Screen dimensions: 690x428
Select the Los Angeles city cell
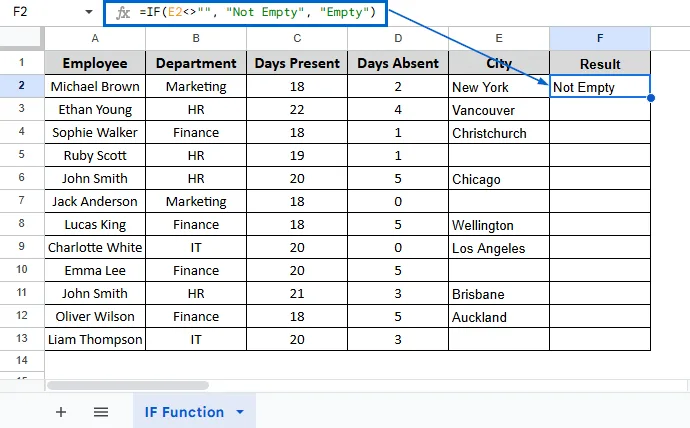(x=499, y=247)
